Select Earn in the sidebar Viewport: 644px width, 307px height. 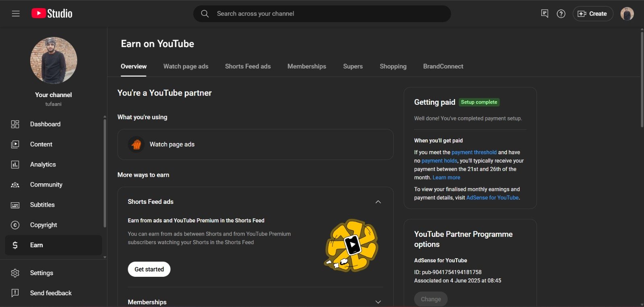[54, 245]
